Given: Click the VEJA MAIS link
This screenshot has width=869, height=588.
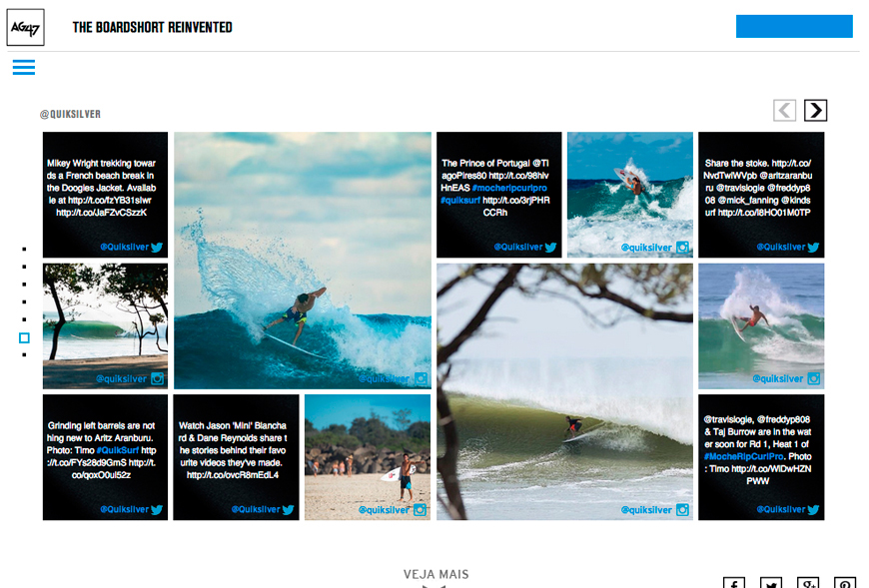Looking at the screenshot, I should pos(436,575).
